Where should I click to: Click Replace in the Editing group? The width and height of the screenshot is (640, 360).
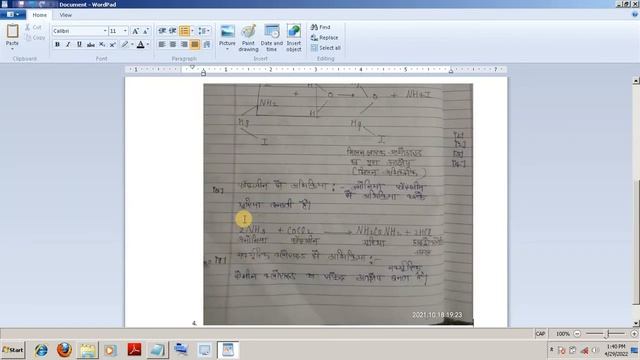tap(324, 38)
